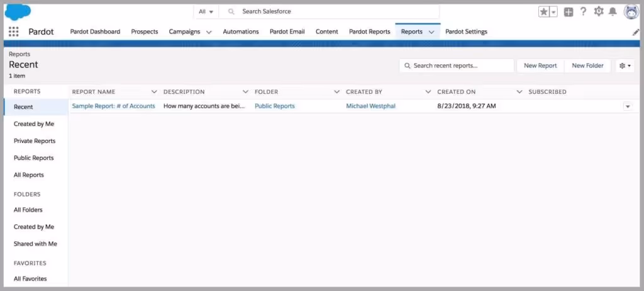Select the Reports tab

pyautogui.click(x=412, y=31)
